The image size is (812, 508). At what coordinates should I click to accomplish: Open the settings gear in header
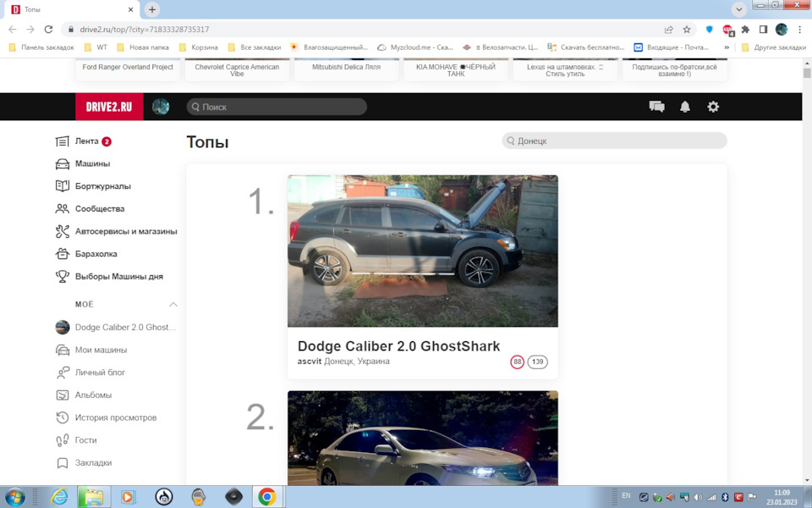coord(713,107)
